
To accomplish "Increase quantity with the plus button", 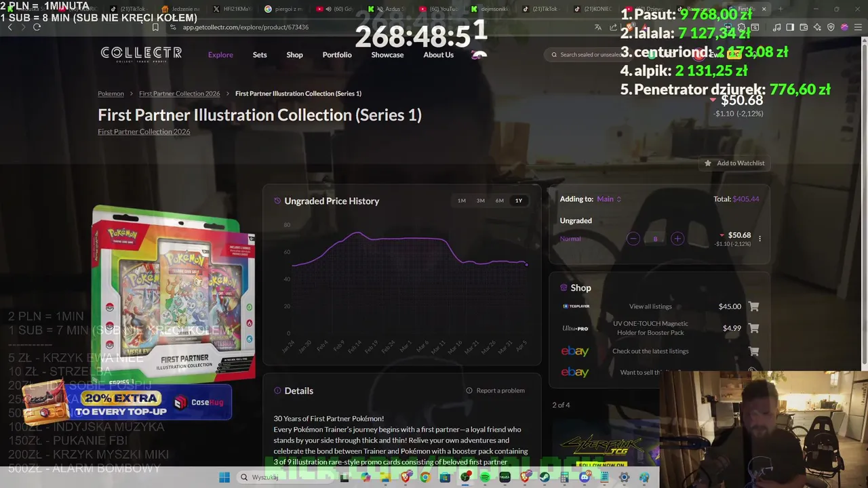I will [677, 239].
